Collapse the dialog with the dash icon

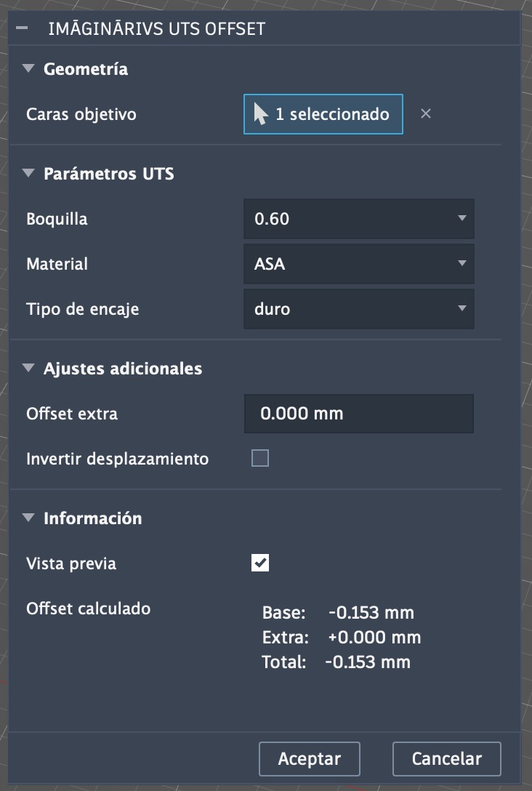click(x=22, y=28)
